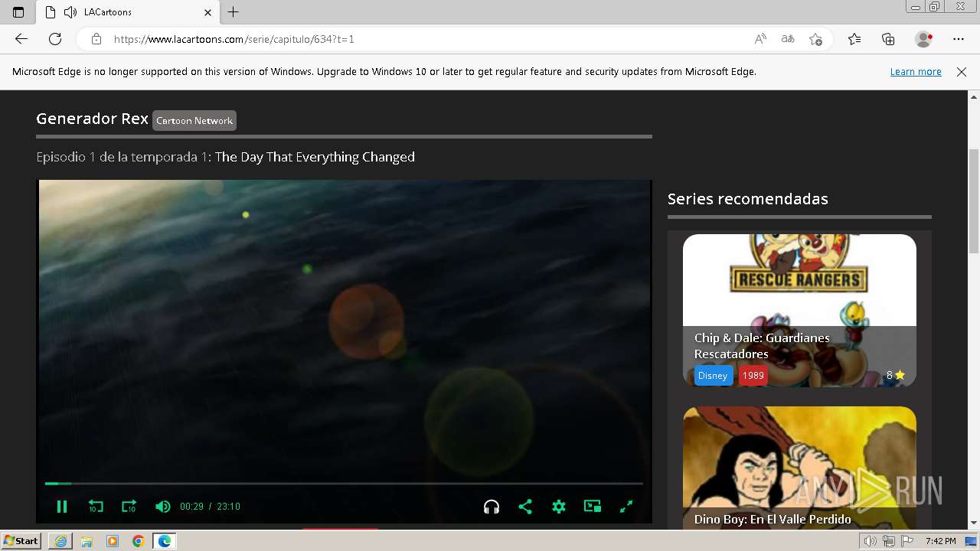980x551 pixels.
Task: Follow the Learn more link
Action: [x=916, y=72]
